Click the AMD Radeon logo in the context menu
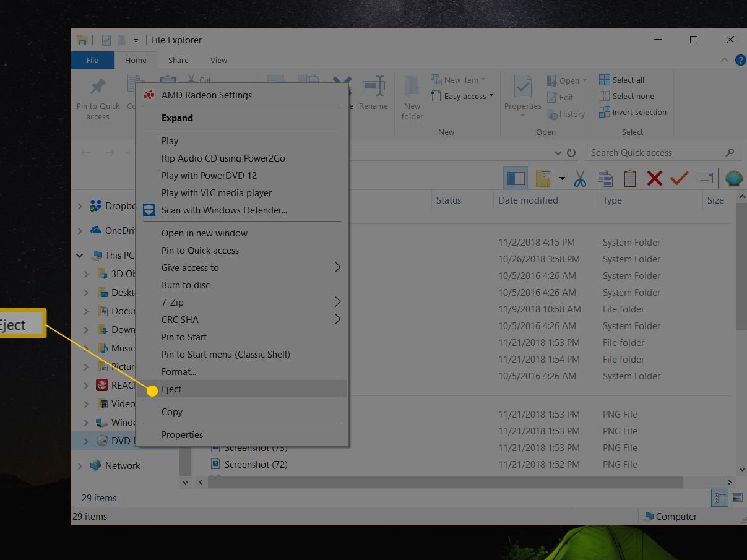The height and width of the screenshot is (560, 747). click(149, 95)
